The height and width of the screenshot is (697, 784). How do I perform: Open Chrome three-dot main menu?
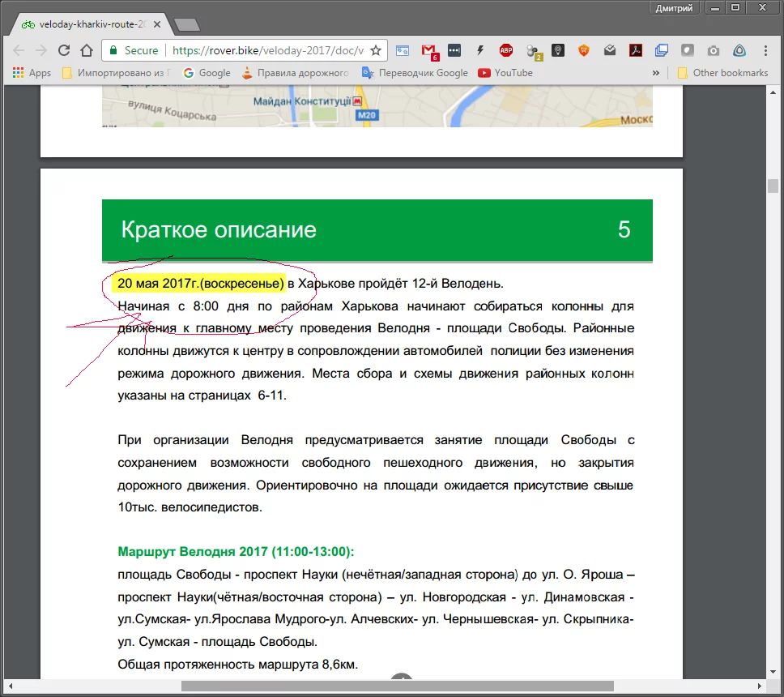tap(765, 50)
